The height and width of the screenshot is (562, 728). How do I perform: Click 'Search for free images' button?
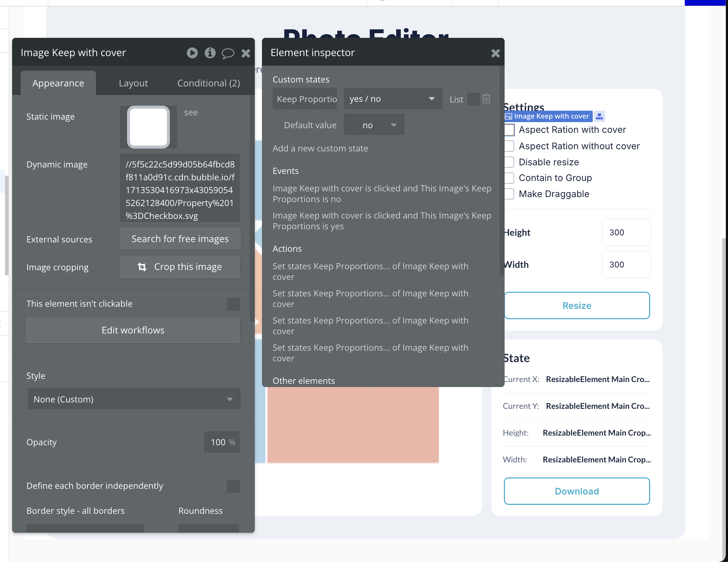click(x=180, y=239)
